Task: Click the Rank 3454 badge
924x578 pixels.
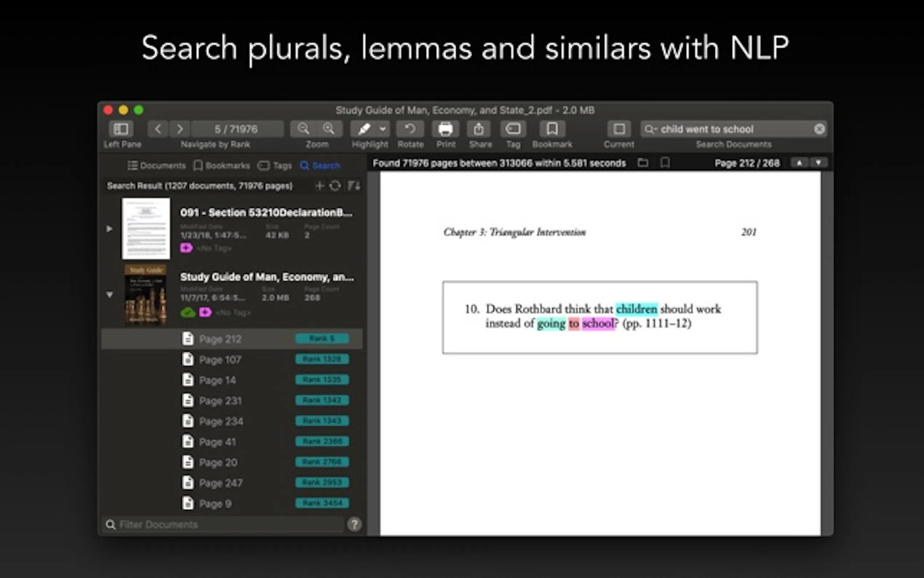Action: [322, 503]
